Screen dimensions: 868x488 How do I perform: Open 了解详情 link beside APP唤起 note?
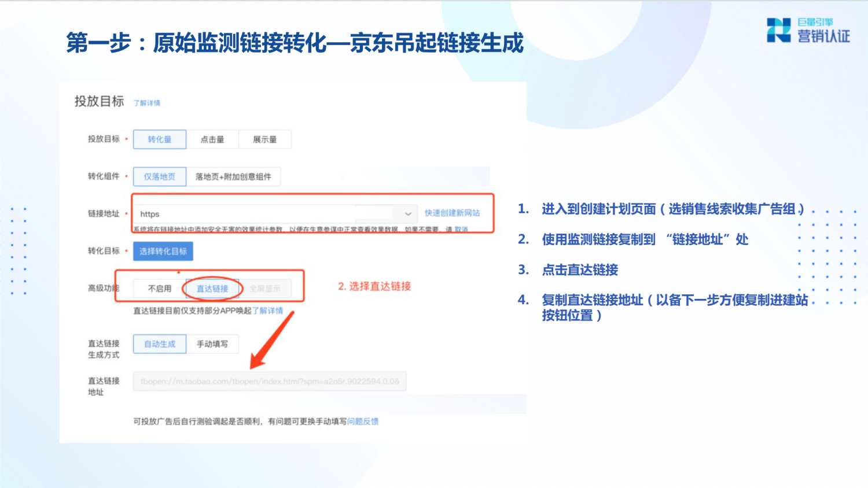267,310
